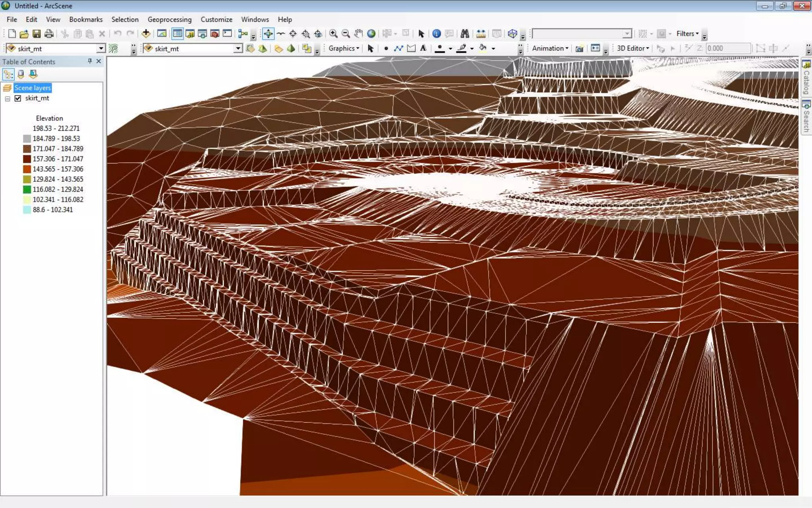Pin the Table of Contents panel
812x508 pixels.
(x=90, y=61)
